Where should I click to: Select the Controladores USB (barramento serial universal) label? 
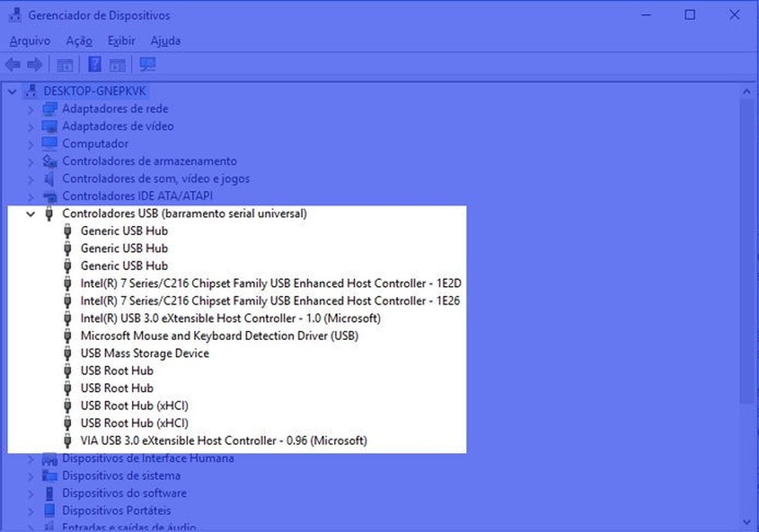tap(184, 214)
